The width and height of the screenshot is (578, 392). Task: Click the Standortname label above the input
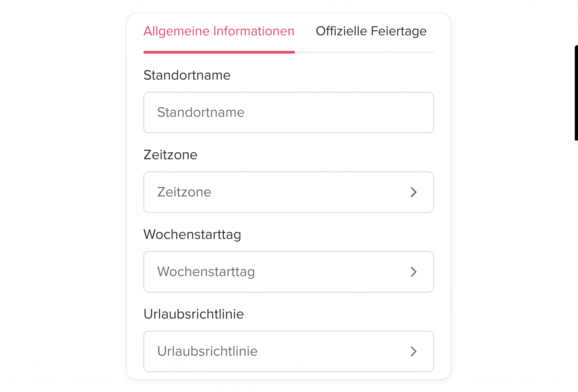click(187, 75)
